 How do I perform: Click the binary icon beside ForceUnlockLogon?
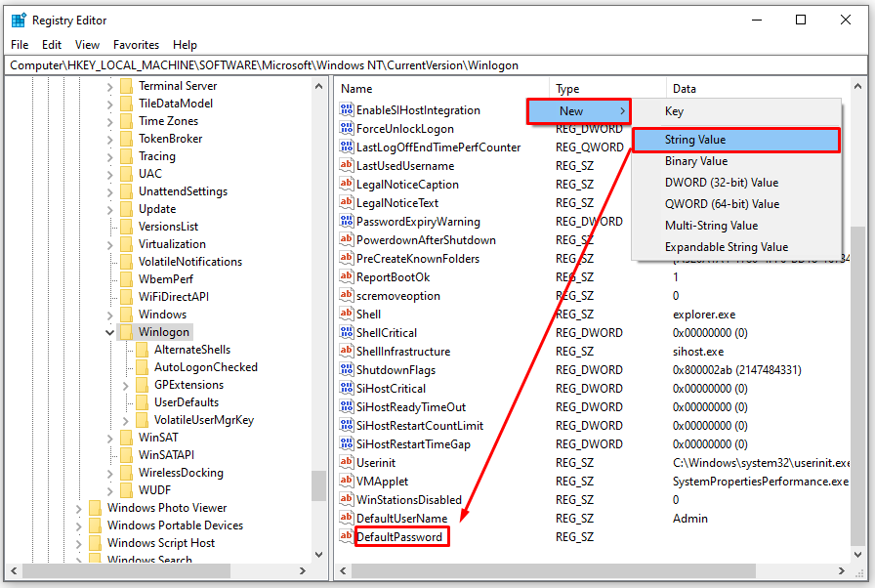(x=346, y=128)
